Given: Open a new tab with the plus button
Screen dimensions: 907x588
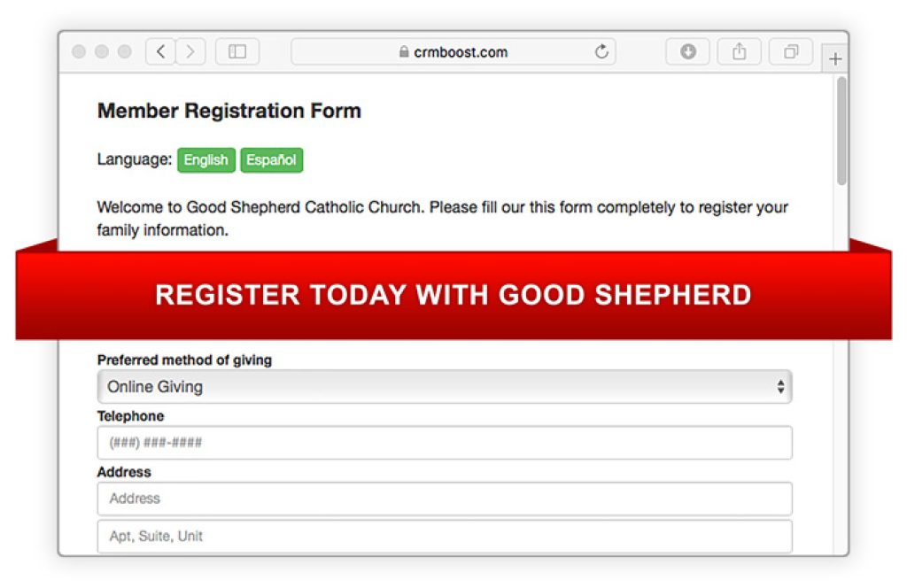Looking at the screenshot, I should [834, 58].
